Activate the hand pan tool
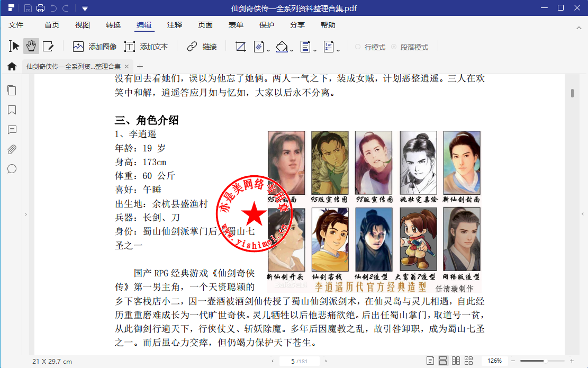588x368 pixels. pos(31,46)
